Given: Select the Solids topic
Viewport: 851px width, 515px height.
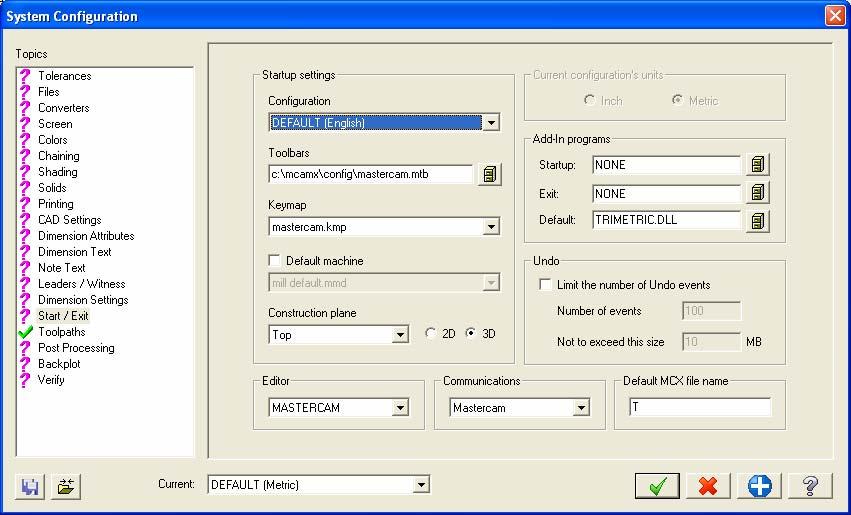Looking at the screenshot, I should (x=52, y=188).
